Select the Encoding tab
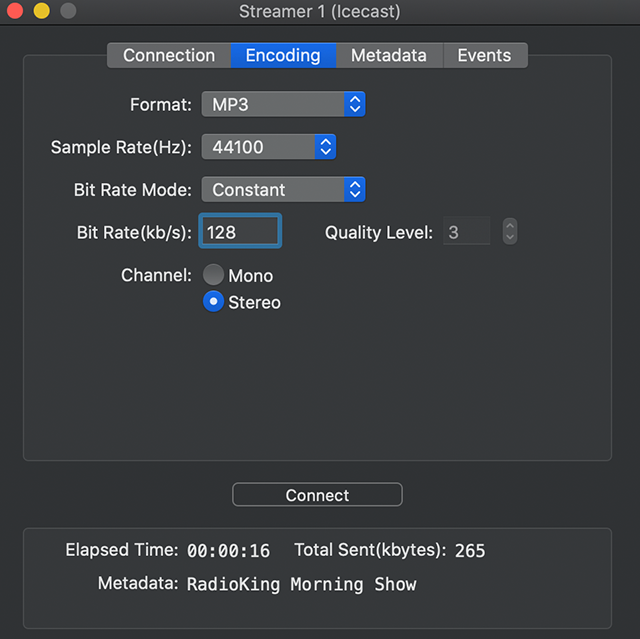Image resolution: width=640 pixels, height=639 pixels. (283, 56)
